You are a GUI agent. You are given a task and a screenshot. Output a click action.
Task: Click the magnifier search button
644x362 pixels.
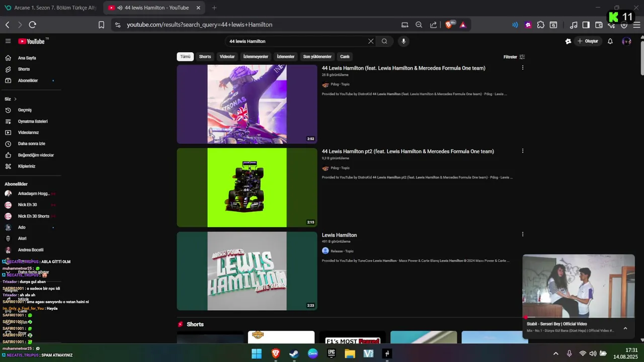(x=384, y=41)
